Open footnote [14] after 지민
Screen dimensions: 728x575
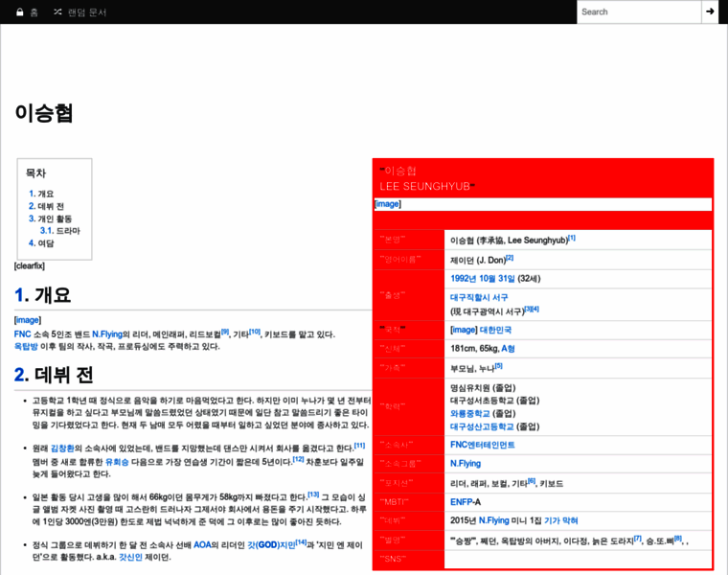point(301,542)
